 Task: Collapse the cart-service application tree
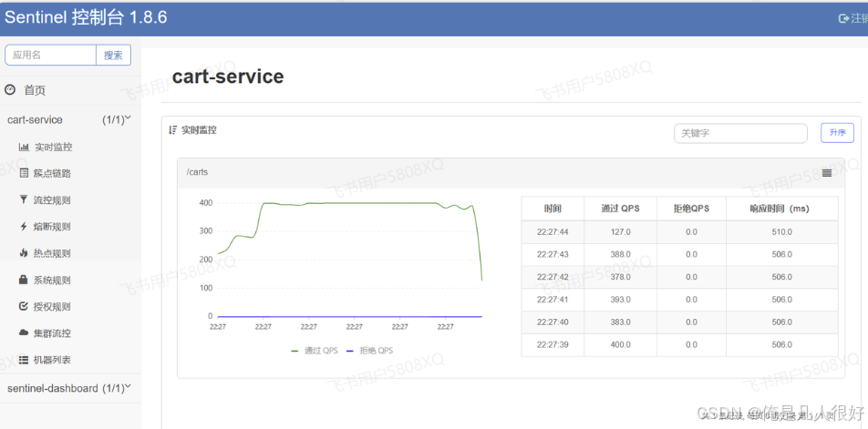coord(128,118)
